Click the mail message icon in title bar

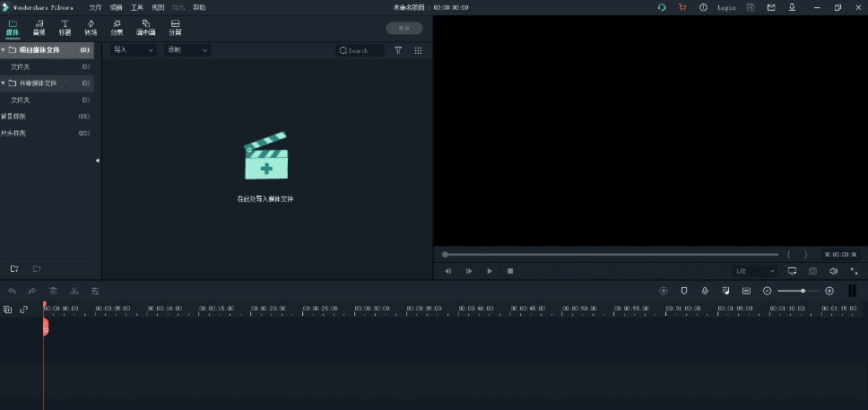770,7
